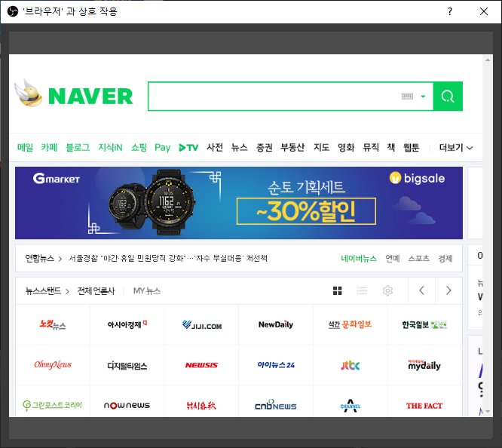502x448 pixels.
Task: Open the NEWSIS publisher logo
Action: click(x=202, y=365)
